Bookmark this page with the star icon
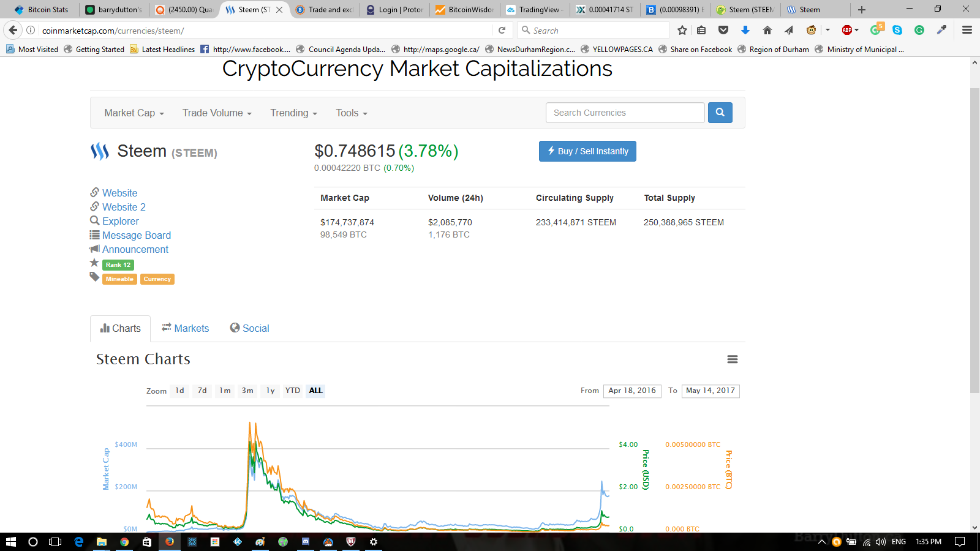The width and height of the screenshot is (980, 551). pyautogui.click(x=682, y=30)
